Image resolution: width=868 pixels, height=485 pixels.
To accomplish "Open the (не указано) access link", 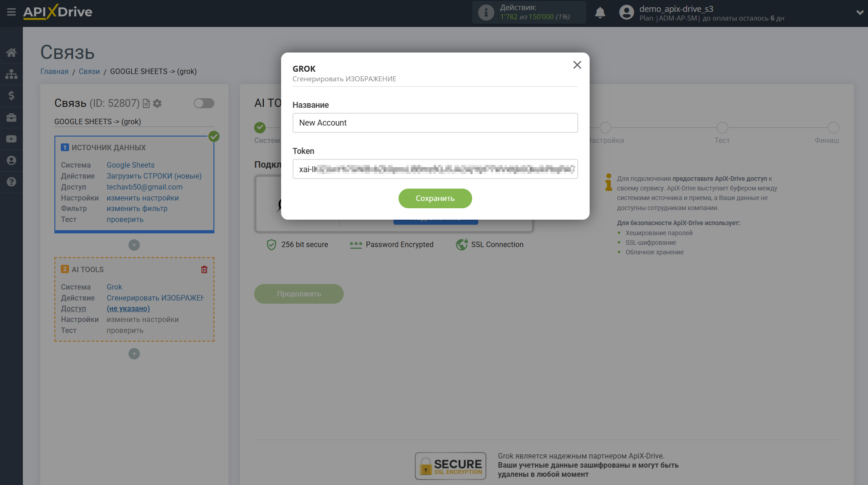I will coord(128,308).
